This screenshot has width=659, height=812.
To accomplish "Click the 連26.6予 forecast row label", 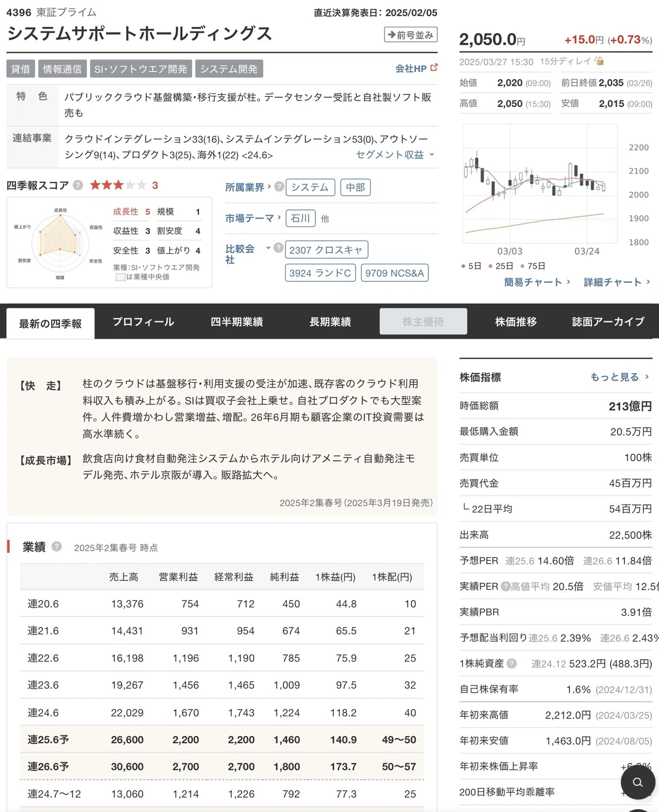I will 48,766.
